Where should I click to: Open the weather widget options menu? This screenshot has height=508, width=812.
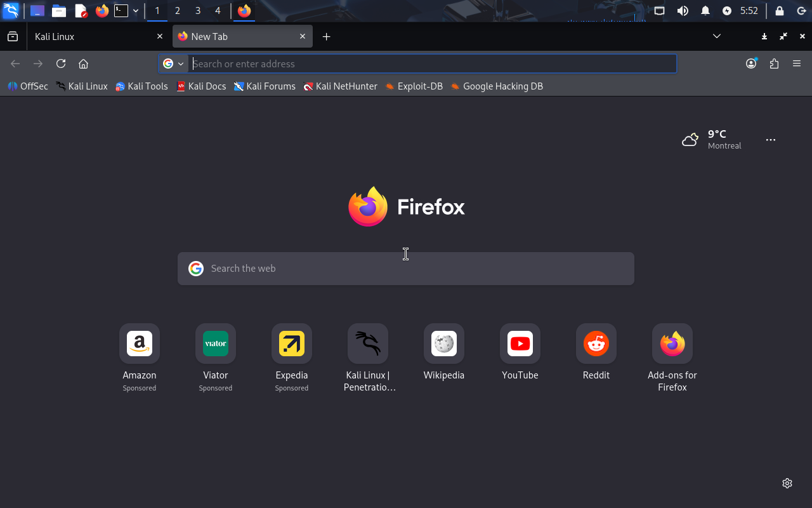[771, 140]
